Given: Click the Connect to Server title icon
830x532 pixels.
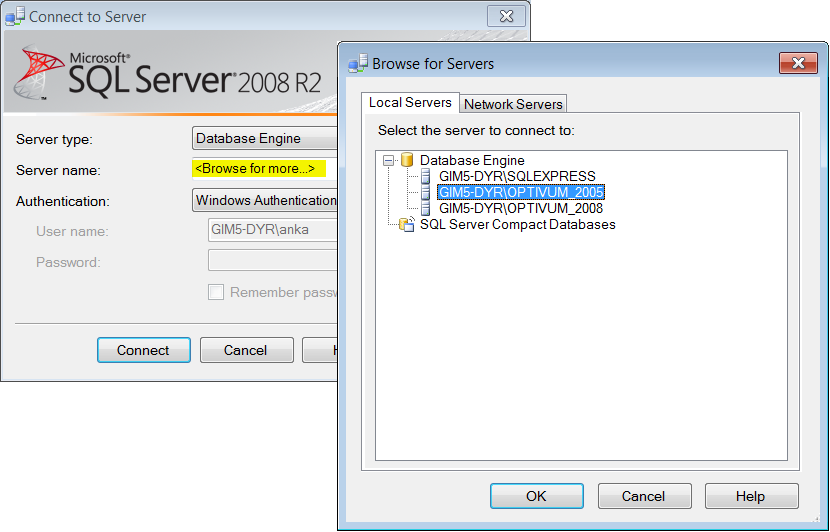Looking at the screenshot, I should click(15, 16).
